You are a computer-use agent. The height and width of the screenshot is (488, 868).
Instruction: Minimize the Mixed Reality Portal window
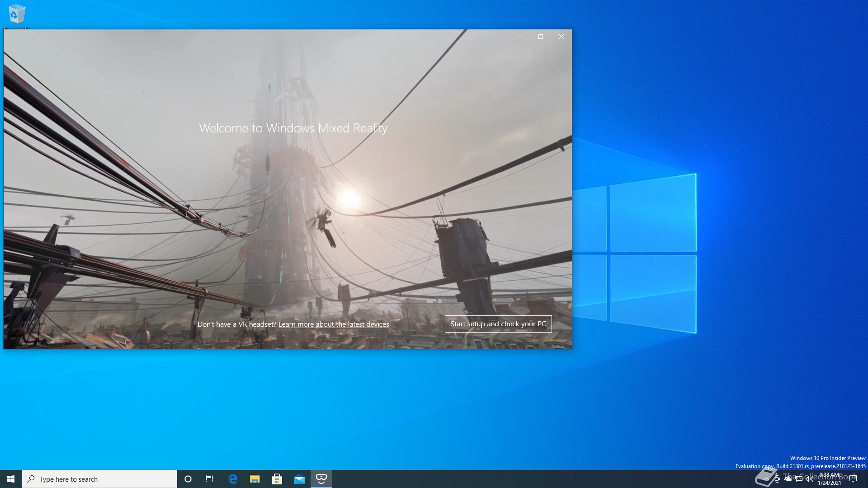click(520, 37)
